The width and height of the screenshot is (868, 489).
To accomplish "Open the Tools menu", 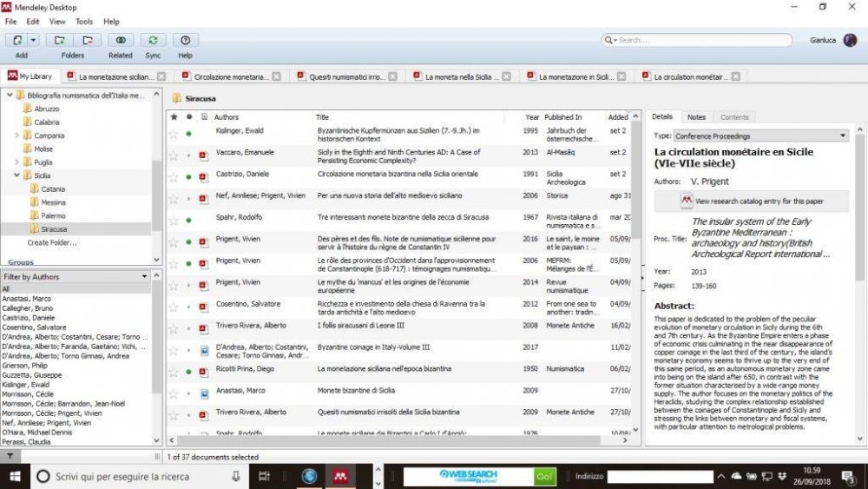I will 84,22.
